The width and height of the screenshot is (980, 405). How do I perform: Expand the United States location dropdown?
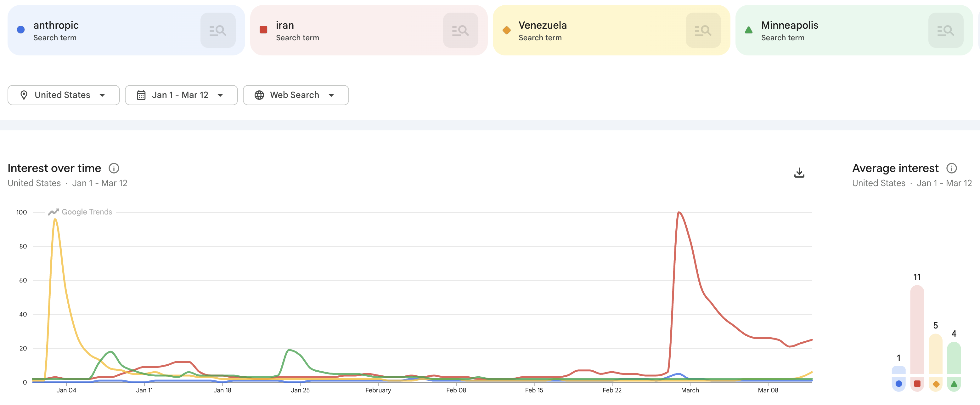[64, 95]
